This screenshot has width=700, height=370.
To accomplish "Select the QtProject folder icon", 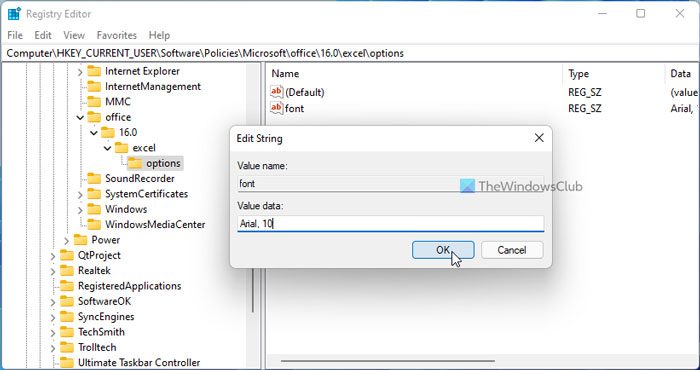I will [x=67, y=255].
